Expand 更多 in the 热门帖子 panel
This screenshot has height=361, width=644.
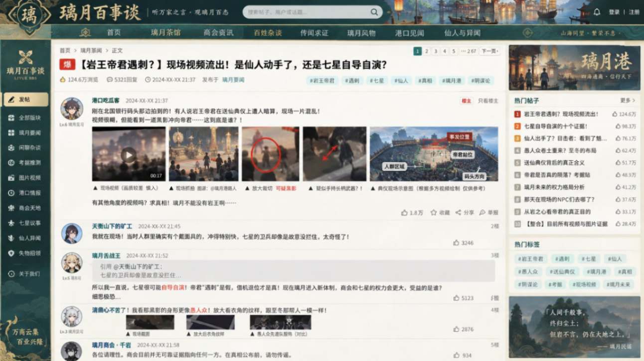(x=628, y=100)
